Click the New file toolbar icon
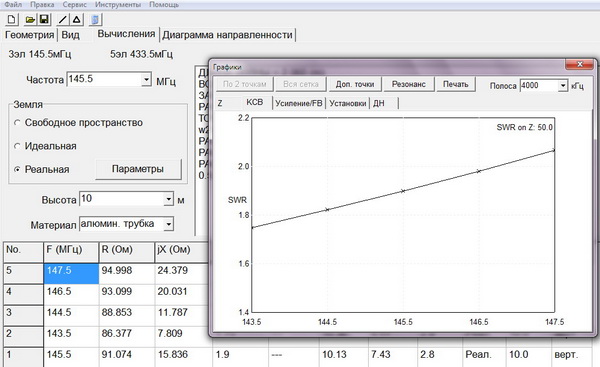Image resolution: width=600 pixels, height=367 pixels. point(11,20)
